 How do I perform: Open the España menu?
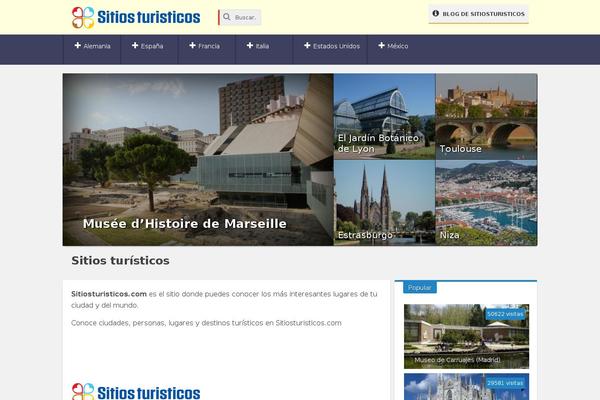149,49
